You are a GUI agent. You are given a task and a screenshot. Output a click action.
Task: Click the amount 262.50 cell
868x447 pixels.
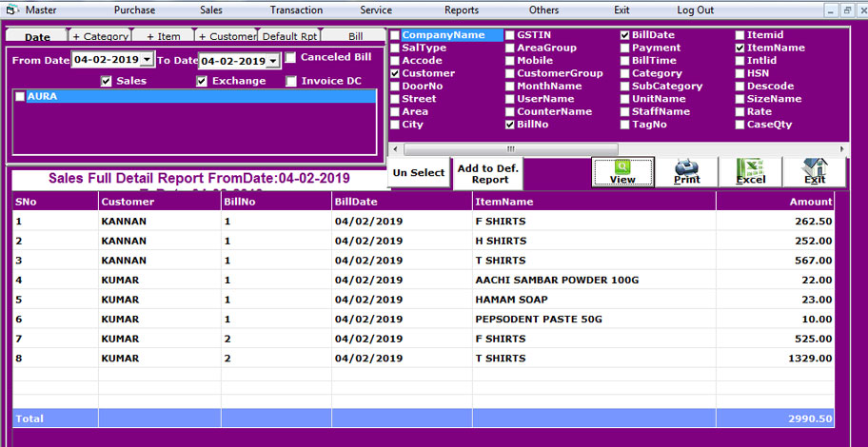(x=775, y=222)
